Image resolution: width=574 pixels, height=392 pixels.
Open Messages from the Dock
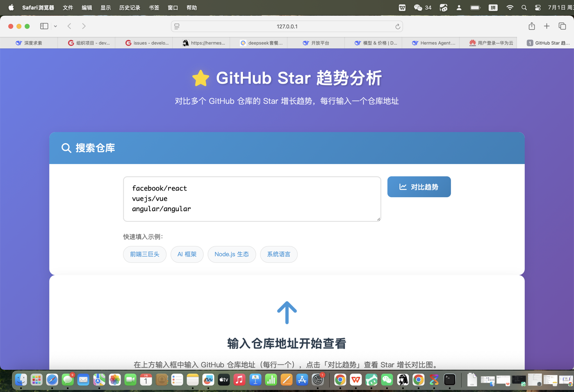[x=68, y=380]
